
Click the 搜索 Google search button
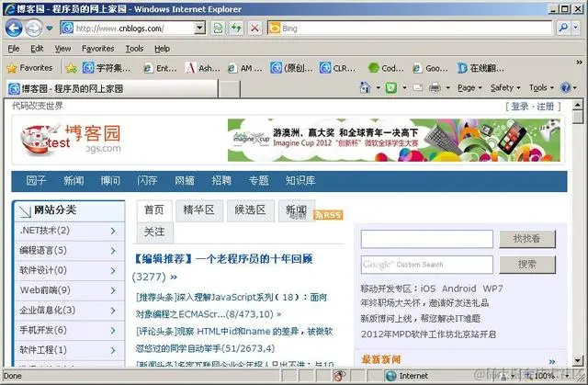click(x=526, y=265)
